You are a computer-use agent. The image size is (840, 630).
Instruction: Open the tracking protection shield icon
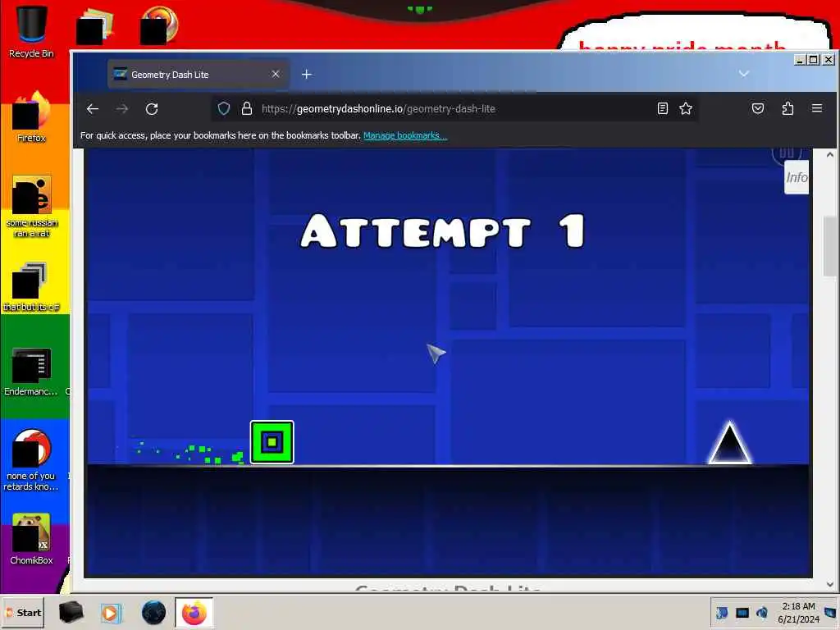[x=224, y=109]
